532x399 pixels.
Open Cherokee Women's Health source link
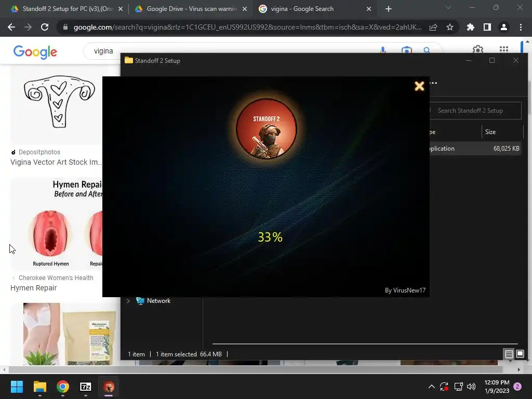pyautogui.click(x=56, y=278)
